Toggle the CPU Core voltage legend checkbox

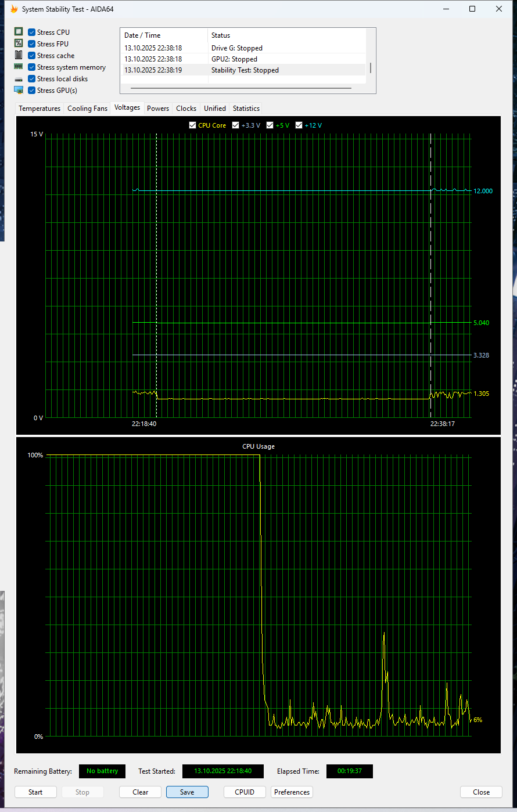(x=192, y=125)
